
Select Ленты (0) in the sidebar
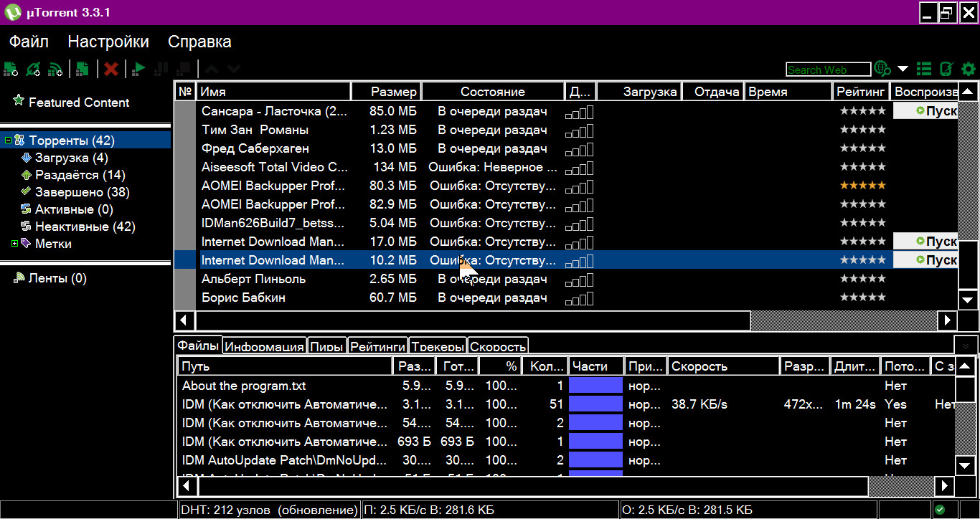click(57, 278)
